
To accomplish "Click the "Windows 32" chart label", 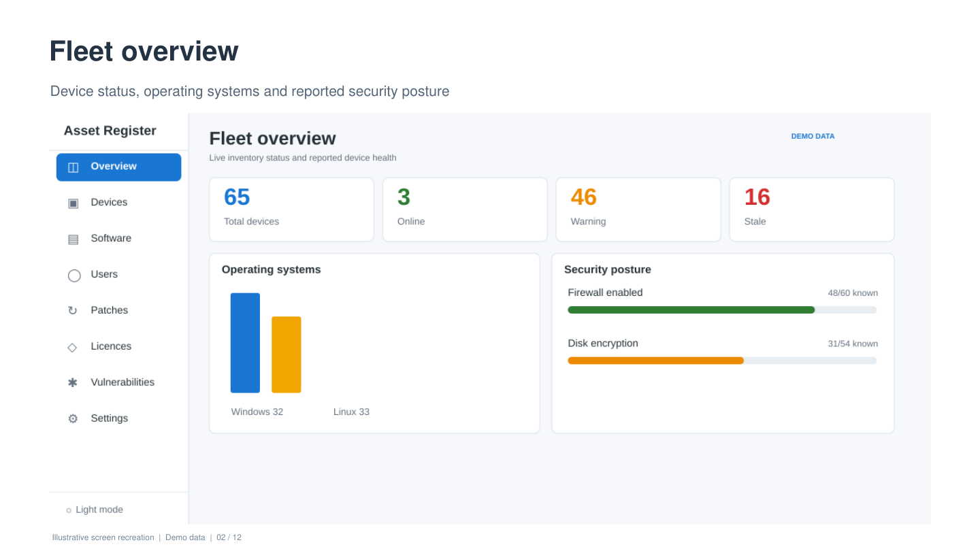I will (257, 412).
